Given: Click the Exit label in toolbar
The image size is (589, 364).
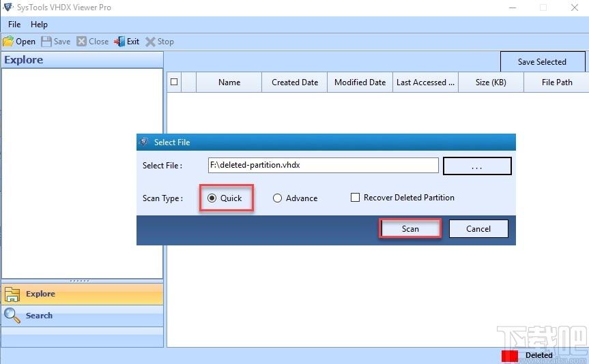Looking at the screenshot, I should [x=133, y=42].
